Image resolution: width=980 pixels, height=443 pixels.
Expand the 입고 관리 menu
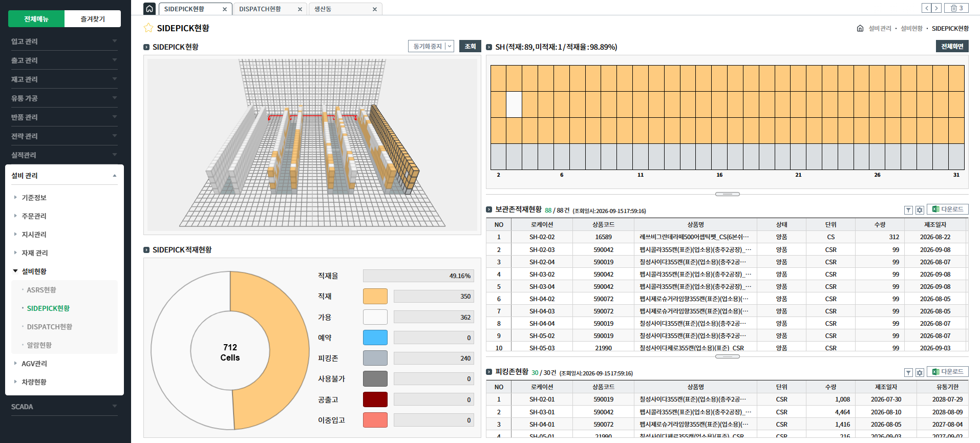(x=65, y=41)
